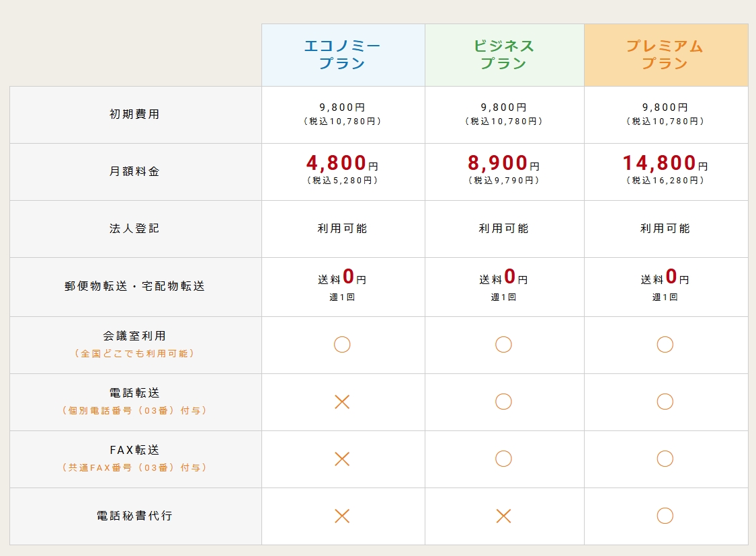
Task: Select the Business plan header
Action: coord(504,55)
